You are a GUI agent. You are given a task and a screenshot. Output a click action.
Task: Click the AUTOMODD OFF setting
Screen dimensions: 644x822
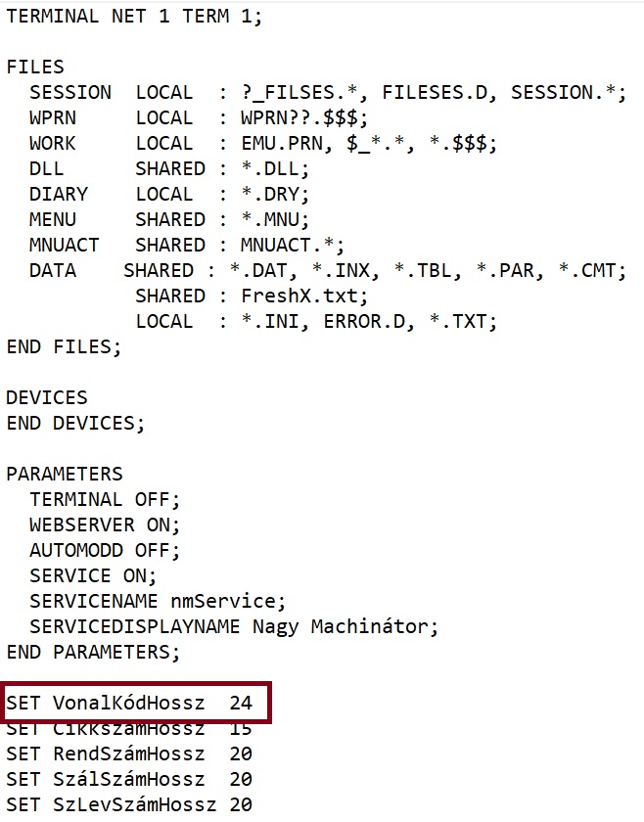click(x=105, y=551)
